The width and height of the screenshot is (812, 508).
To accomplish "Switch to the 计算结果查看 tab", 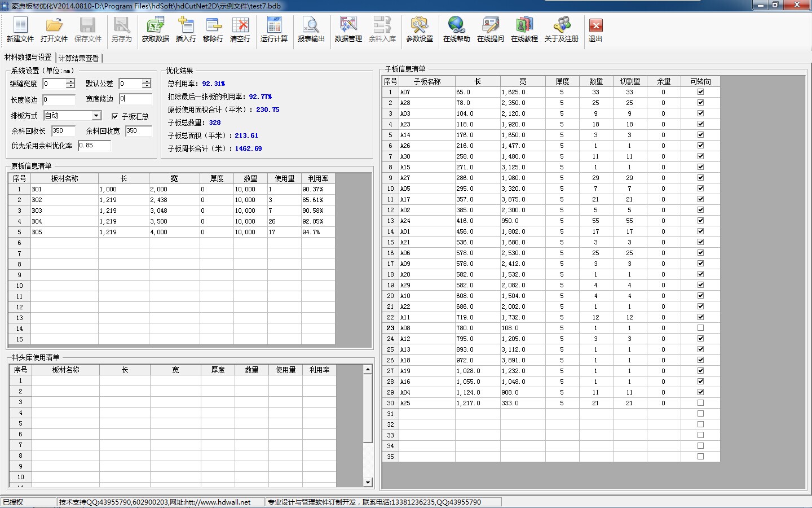I will 79,58.
